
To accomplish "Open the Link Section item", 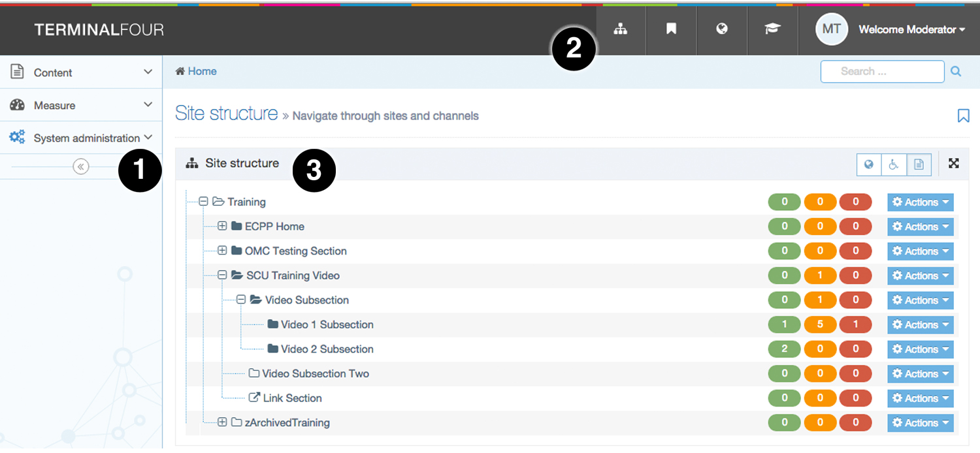I will 292,398.
